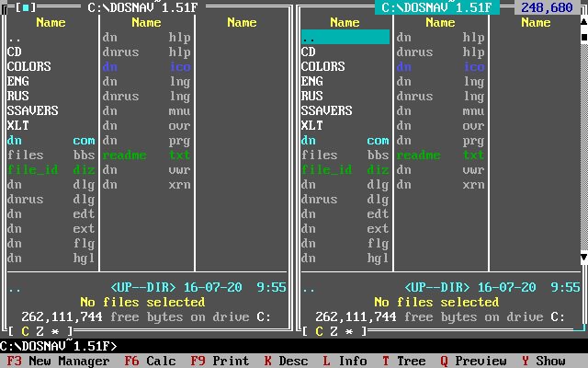
Task: Click Y Show in the bottom bar
Action: [x=543, y=361]
